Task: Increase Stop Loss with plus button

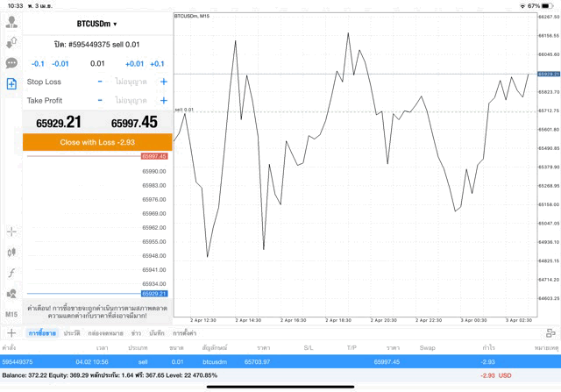Action: coord(163,82)
